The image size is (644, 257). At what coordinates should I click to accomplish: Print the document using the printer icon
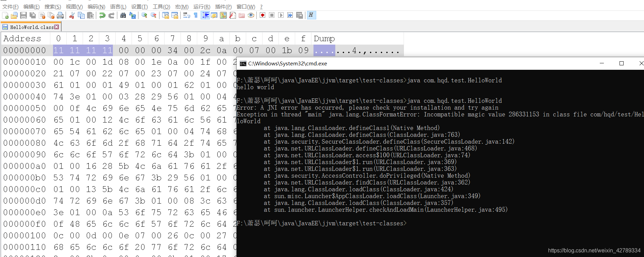coord(60,15)
